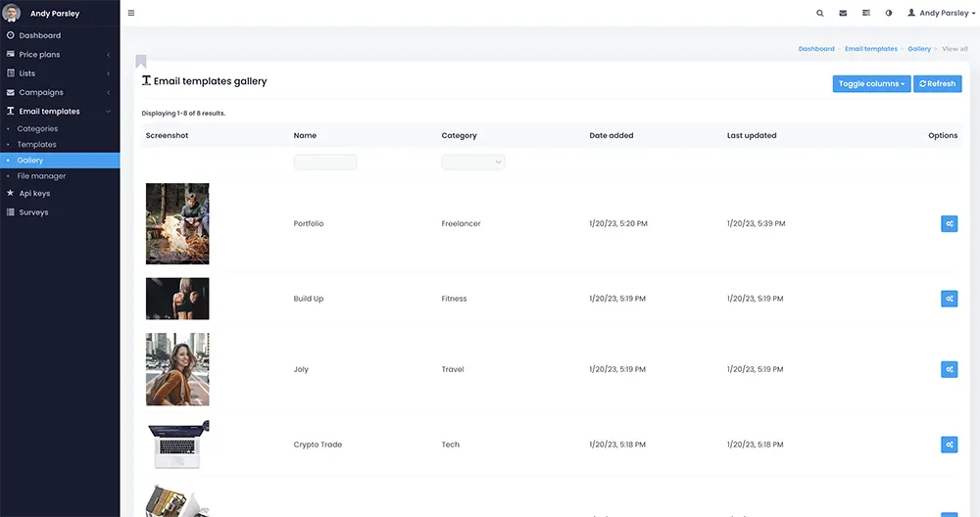Sort by the Date added column header
The width and height of the screenshot is (980, 517).
(612, 135)
